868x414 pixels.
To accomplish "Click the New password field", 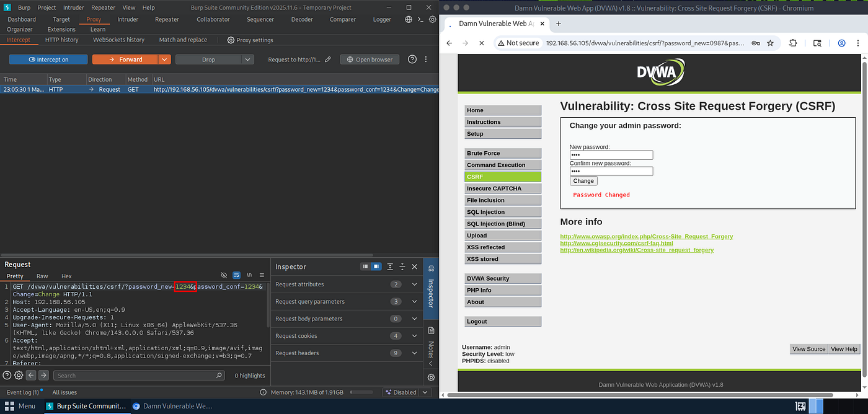I will (x=611, y=155).
